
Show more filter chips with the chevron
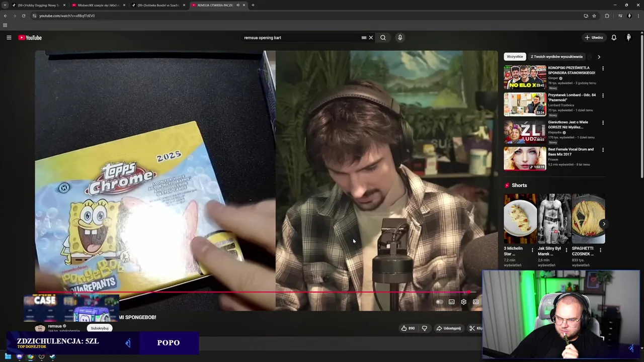tap(599, 57)
